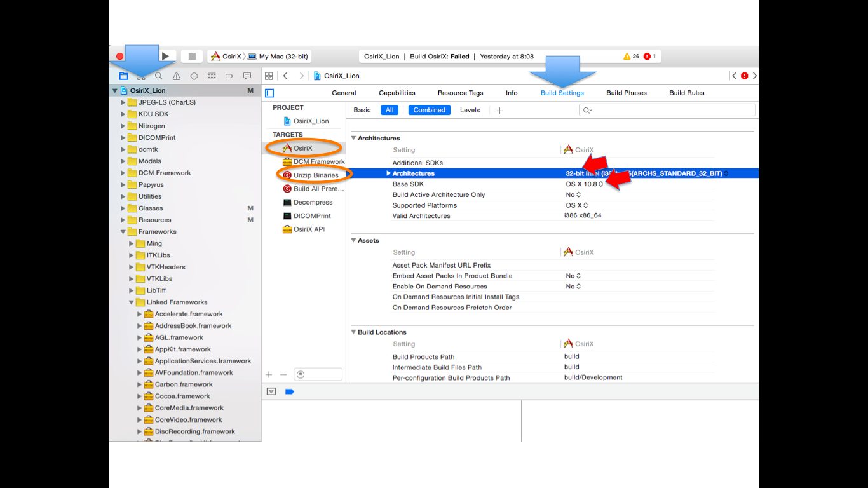Open the related items grid icon
This screenshot has width=868, height=488.
click(x=269, y=76)
